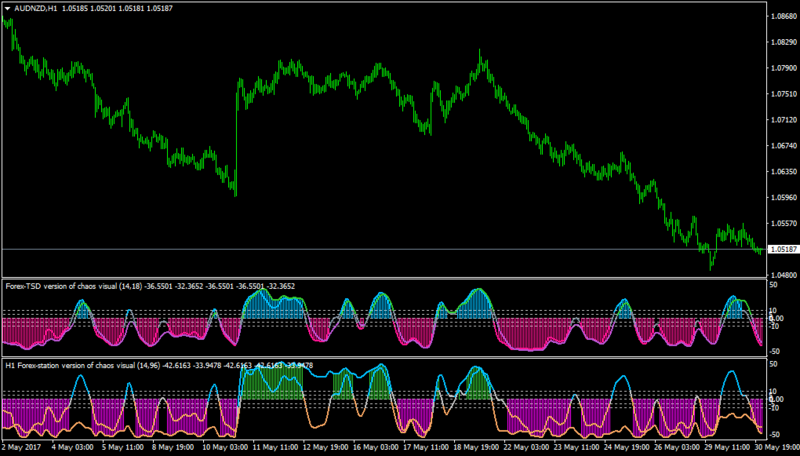The width and height of the screenshot is (800, 456).
Task: Click the current price tag 1.05187
Action: [785, 249]
